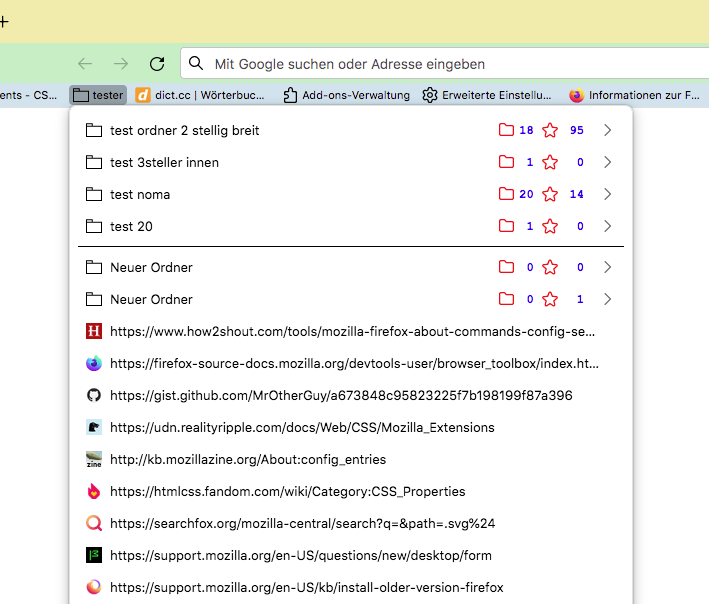
Task: Expand the 'test noma' folder chevron
Action: tap(607, 194)
